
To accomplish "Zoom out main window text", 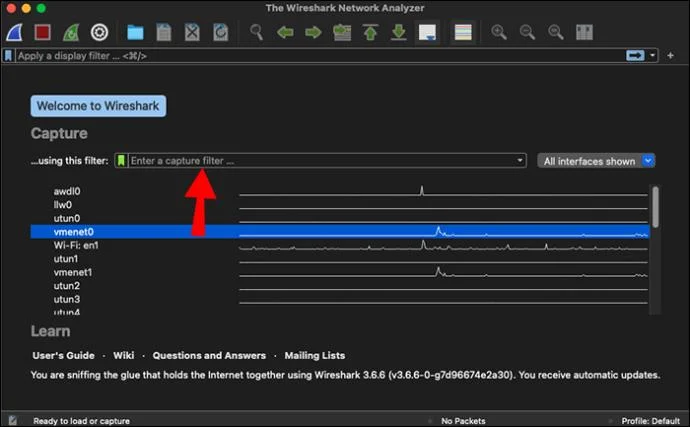I will click(x=527, y=33).
